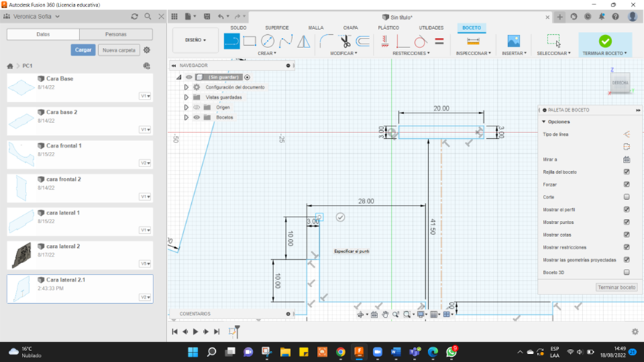
Task: Open the SELECCIONAR dropdown menu
Action: [x=554, y=53]
